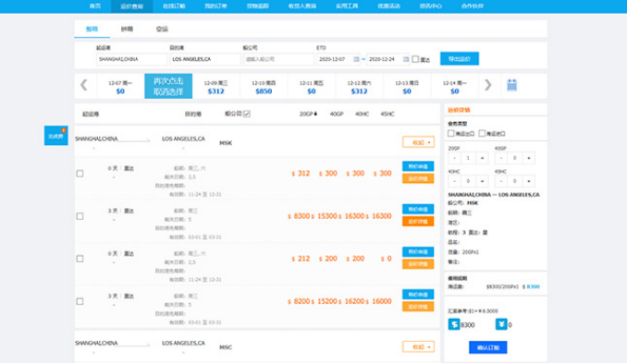Open the 首页 home nav item

94,6
